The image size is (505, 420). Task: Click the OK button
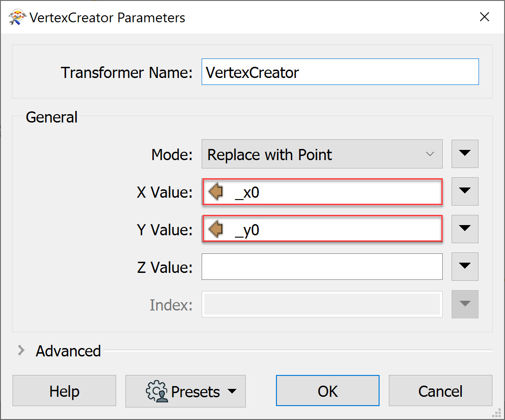pyautogui.click(x=328, y=391)
